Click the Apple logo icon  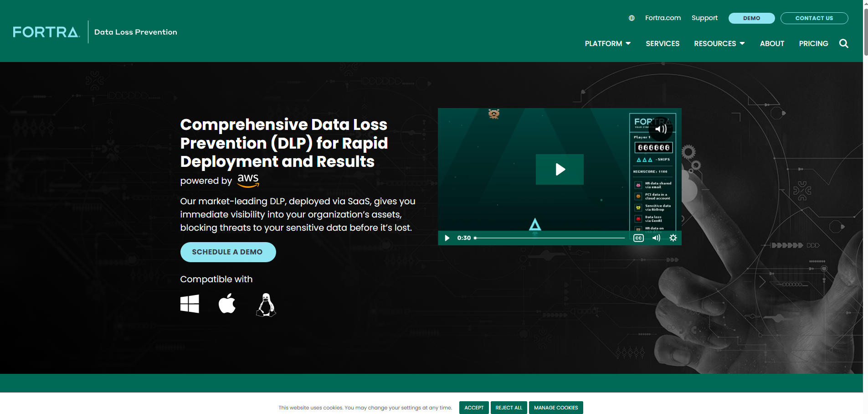(x=227, y=303)
